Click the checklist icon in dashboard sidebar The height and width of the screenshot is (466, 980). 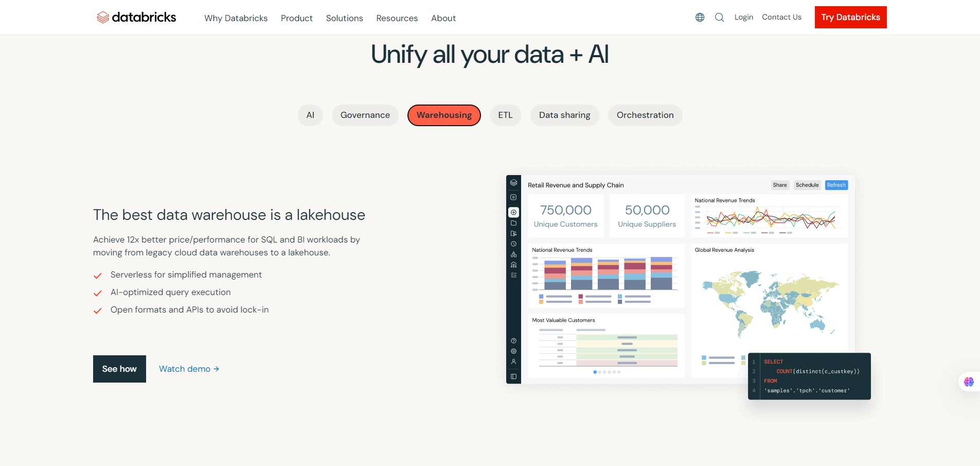pyautogui.click(x=513, y=275)
